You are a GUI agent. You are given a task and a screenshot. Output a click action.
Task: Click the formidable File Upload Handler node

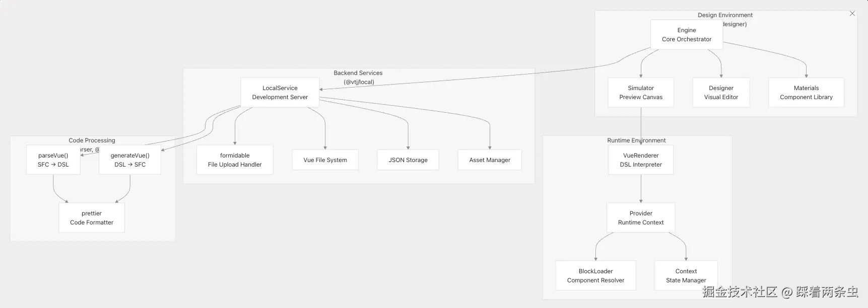[234, 160]
